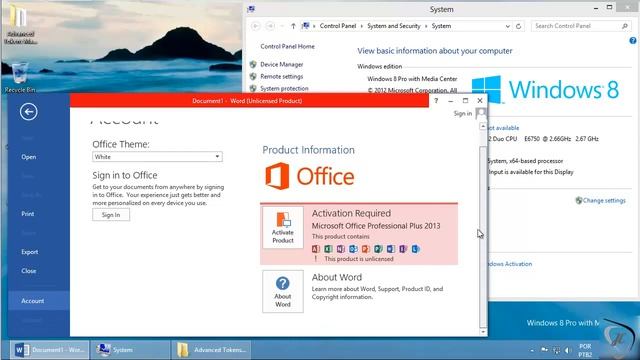Screen dimensions: 640x360
Task: Open the blue help icon in System window
Action: (x=633, y=40)
